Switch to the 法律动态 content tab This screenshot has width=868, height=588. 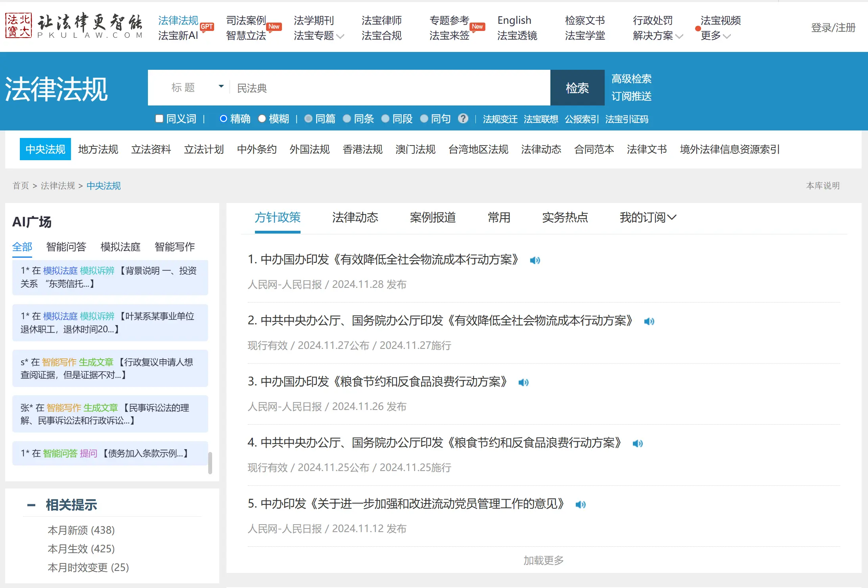pyautogui.click(x=355, y=217)
